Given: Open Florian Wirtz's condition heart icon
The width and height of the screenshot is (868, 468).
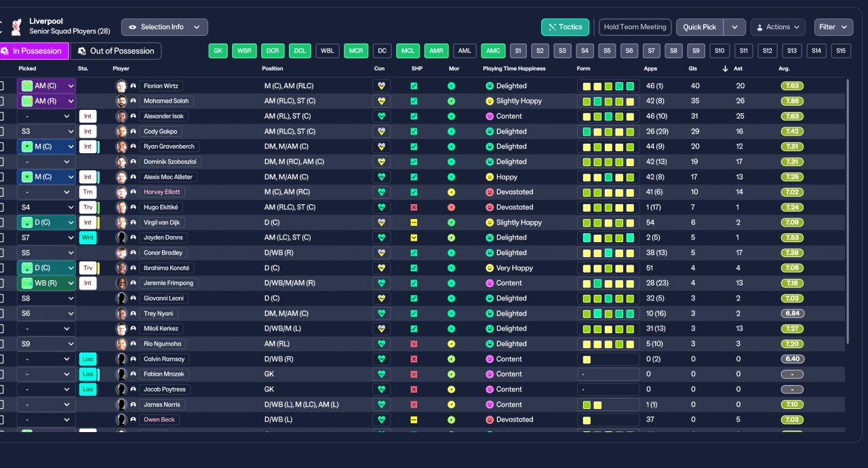Looking at the screenshot, I should tap(381, 86).
